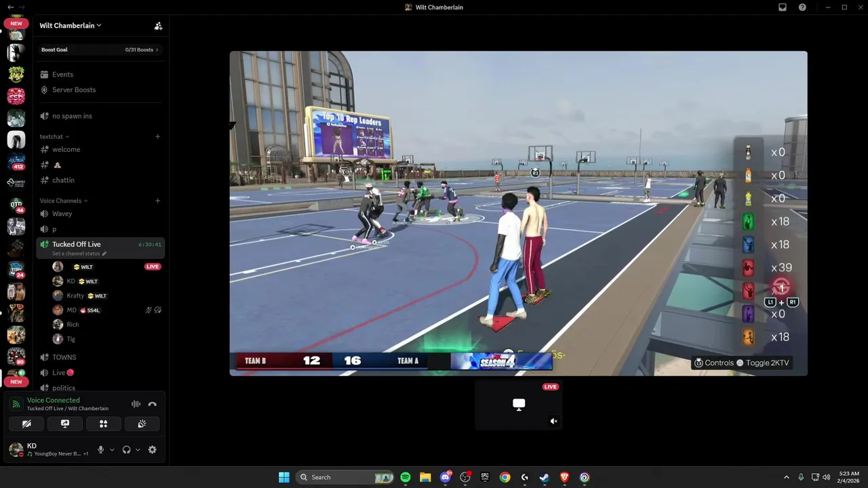Click the Voice Connected status text
This screenshot has width=868, height=488.
53,400
